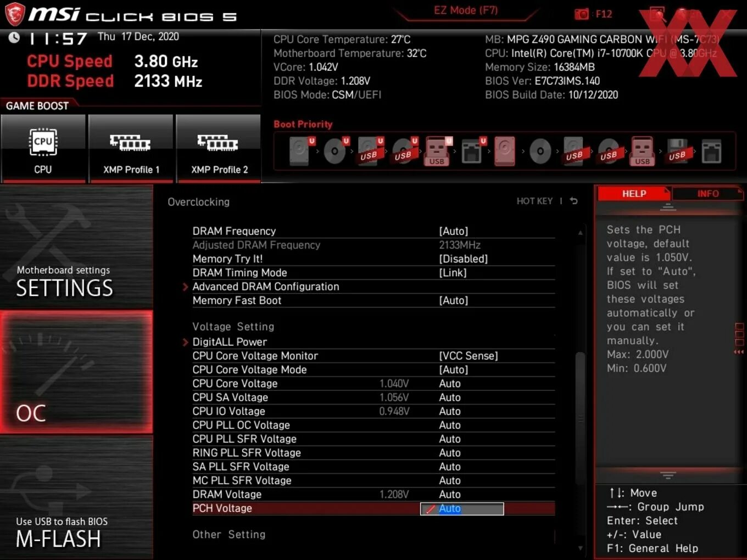The width and height of the screenshot is (747, 560).
Task: Click the F12 screenshot camera icon
Action: point(581,14)
